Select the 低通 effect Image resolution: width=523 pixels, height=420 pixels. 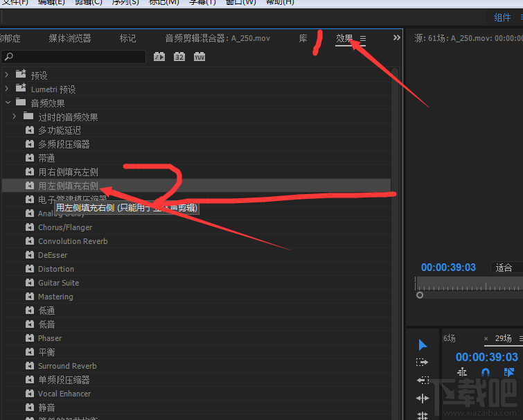point(46,310)
